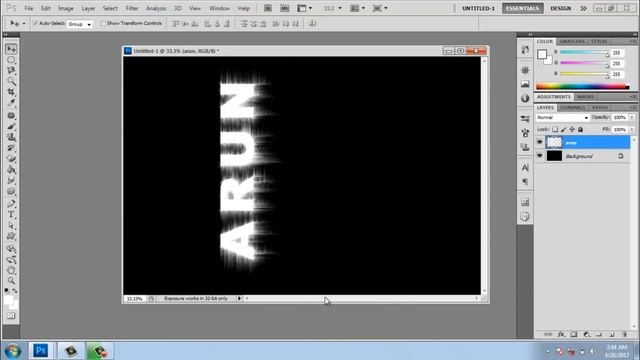Enable Show Transform Controls checkbox

click(x=103, y=23)
